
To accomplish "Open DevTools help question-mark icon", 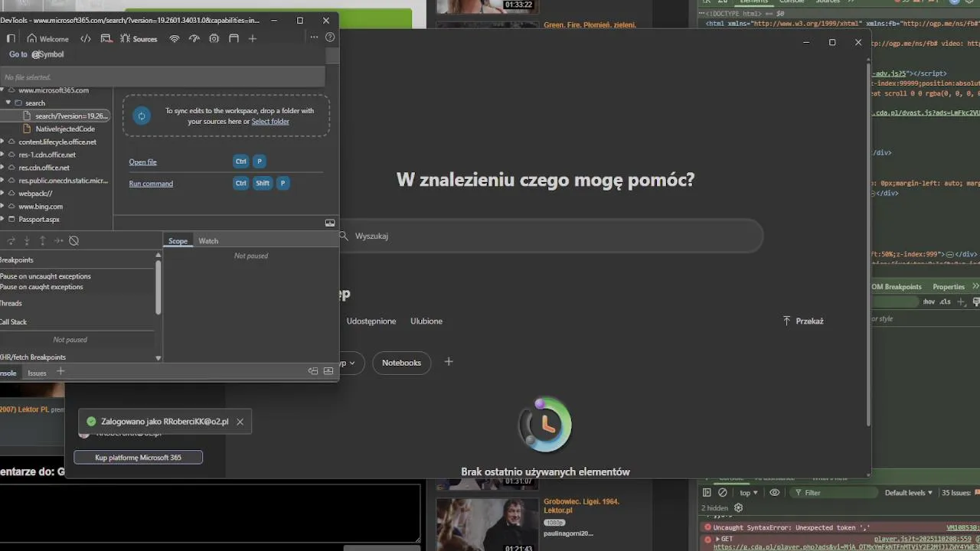I will coord(330,37).
